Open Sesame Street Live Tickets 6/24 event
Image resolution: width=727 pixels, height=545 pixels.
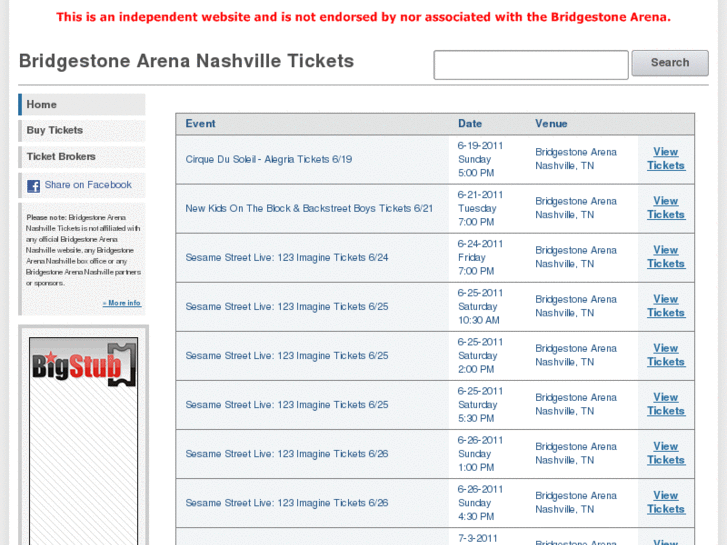coord(287,257)
